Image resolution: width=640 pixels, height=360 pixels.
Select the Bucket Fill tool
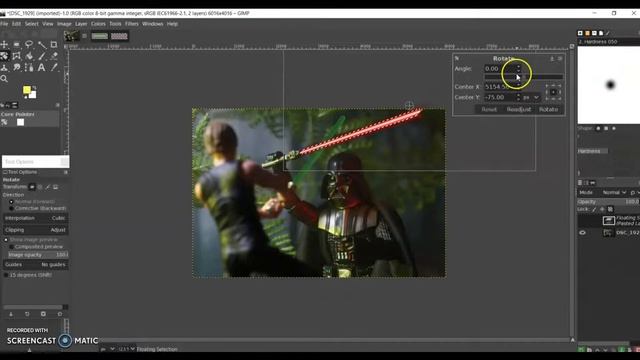[29, 56]
